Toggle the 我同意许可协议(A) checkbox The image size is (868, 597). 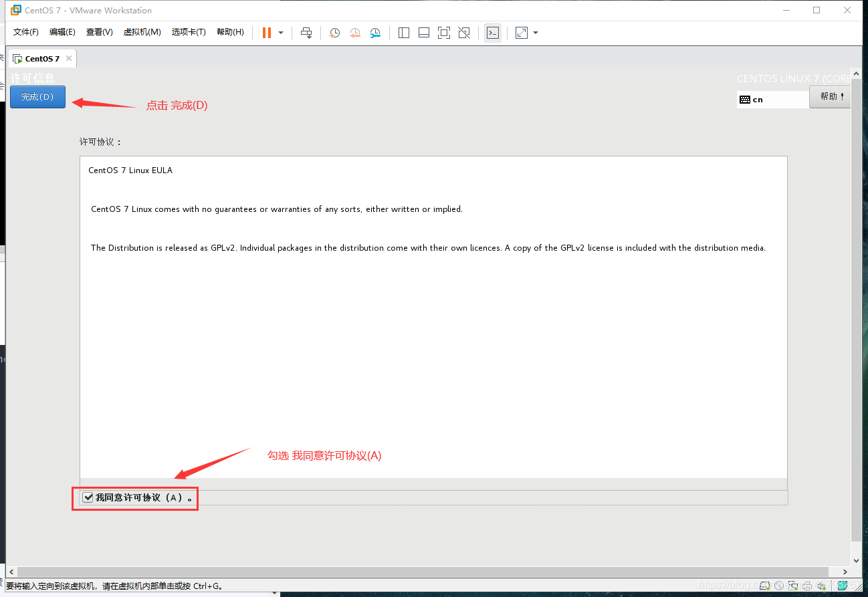(x=88, y=497)
